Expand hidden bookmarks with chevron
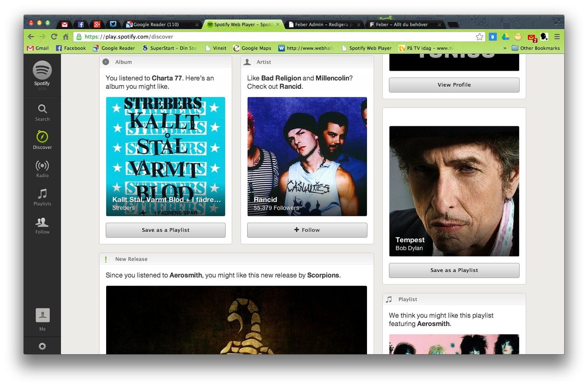Viewport: 588px width, 387px height. 505,48
